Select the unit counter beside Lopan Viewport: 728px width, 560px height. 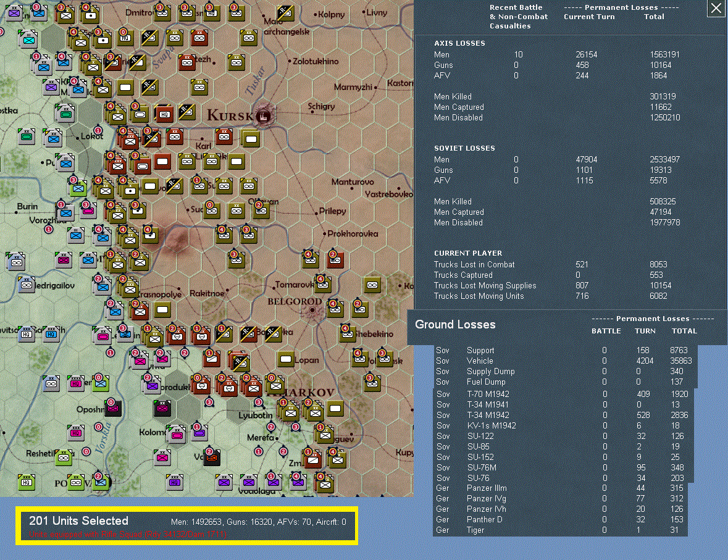coord(285,359)
